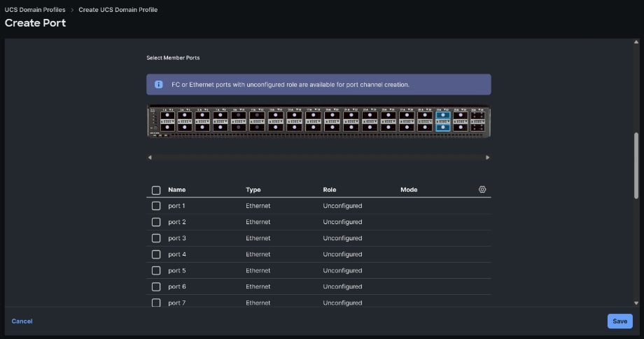Select port 33 on the switch graphic
The height and width of the screenshot is (339, 644).
coord(461,116)
